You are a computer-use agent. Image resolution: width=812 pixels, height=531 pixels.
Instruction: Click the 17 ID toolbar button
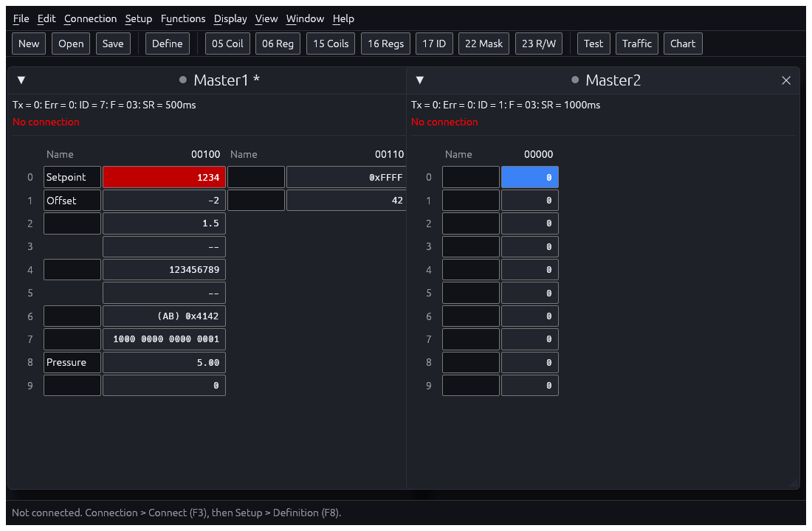click(434, 44)
